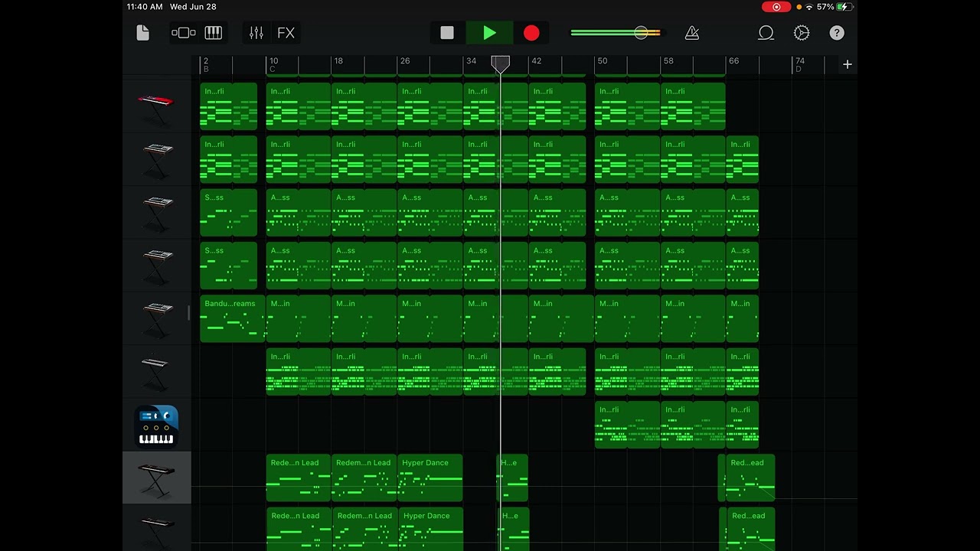Select the red keyboard track header
The height and width of the screenshot is (551, 980).
pos(156,106)
